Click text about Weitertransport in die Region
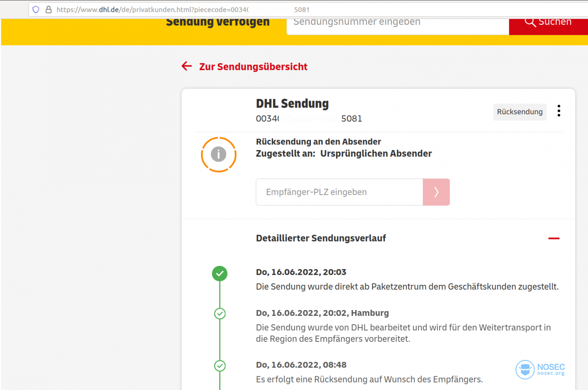The height and width of the screenshot is (390, 588). pyautogui.click(x=403, y=333)
